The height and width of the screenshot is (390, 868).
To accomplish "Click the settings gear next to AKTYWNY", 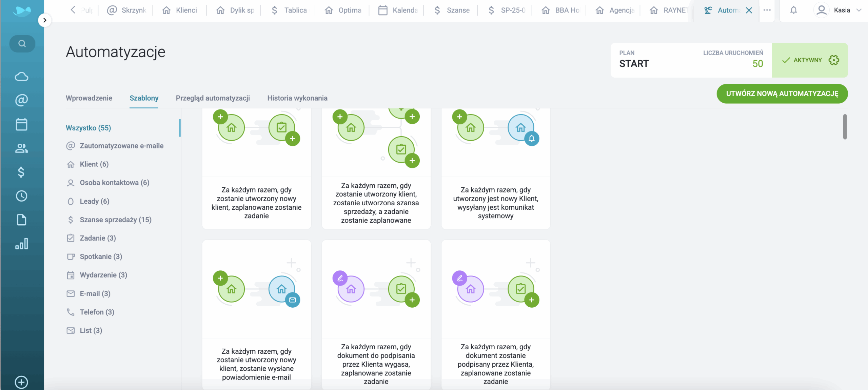I will (x=834, y=60).
